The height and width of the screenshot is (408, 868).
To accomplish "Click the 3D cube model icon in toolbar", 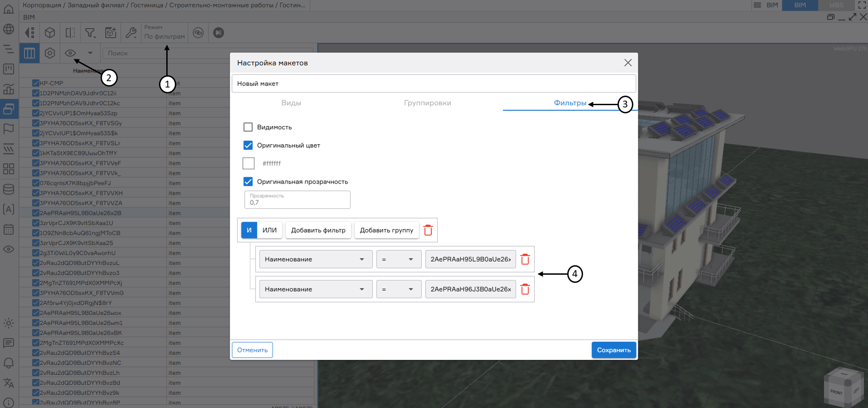I will (x=50, y=33).
